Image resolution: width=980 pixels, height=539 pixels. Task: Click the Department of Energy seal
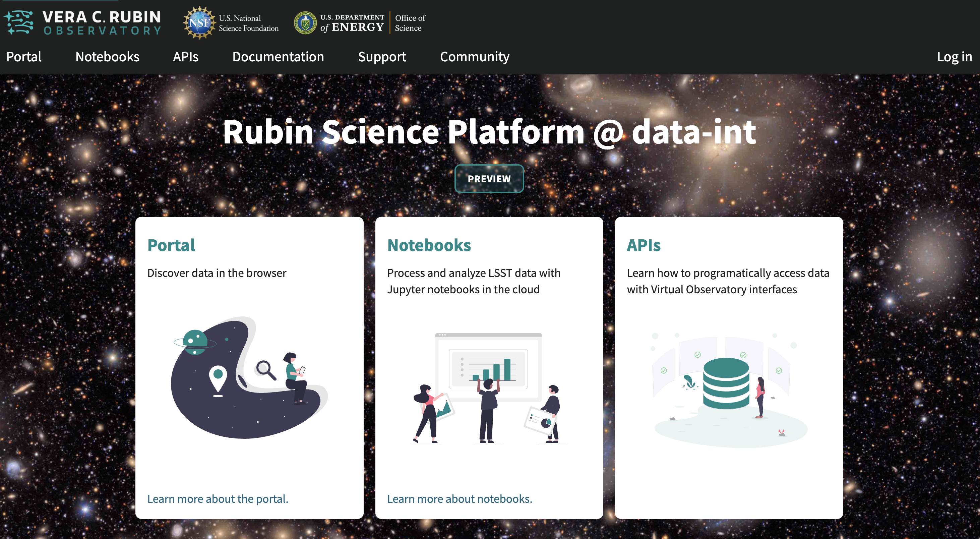tap(305, 23)
